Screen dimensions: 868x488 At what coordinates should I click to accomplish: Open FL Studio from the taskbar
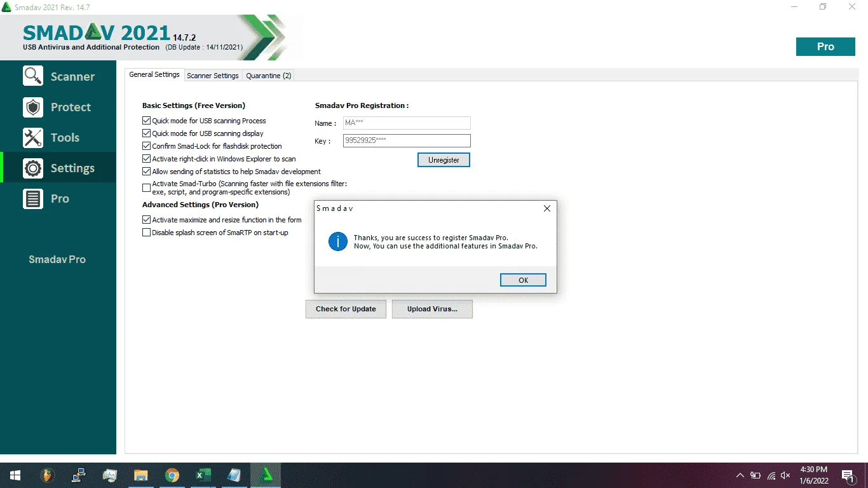point(46,475)
